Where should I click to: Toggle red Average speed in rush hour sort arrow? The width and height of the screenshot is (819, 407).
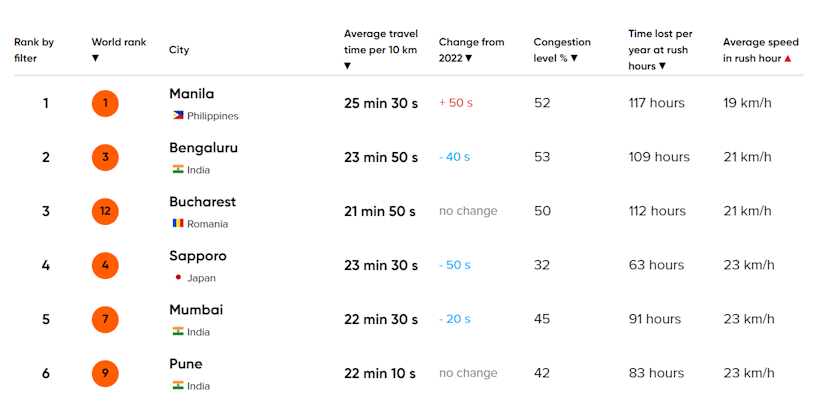tap(788, 59)
